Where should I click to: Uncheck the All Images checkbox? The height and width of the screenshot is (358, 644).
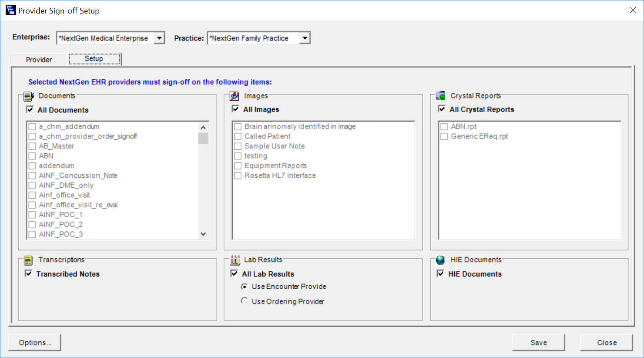pyautogui.click(x=235, y=109)
